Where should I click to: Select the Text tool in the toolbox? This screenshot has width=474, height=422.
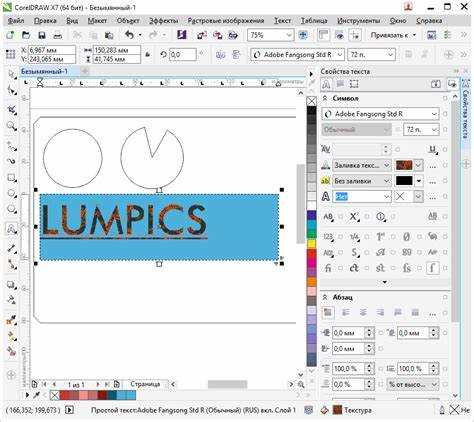coord(12,229)
